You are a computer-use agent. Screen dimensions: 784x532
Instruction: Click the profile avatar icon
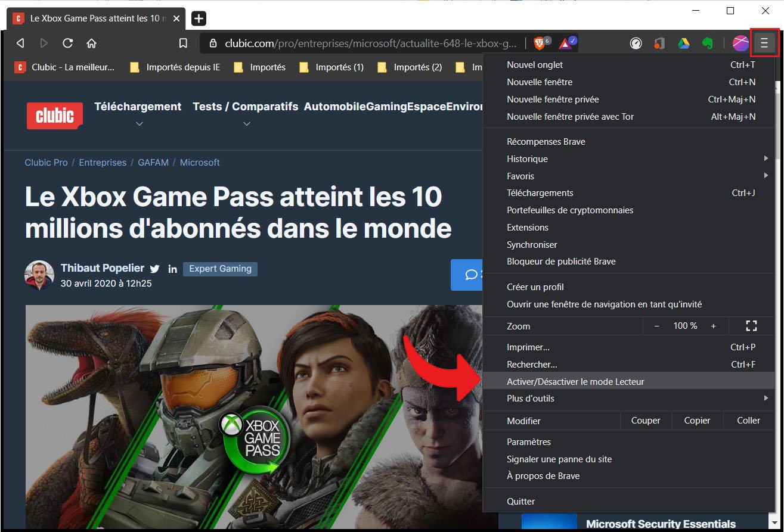[740, 42]
